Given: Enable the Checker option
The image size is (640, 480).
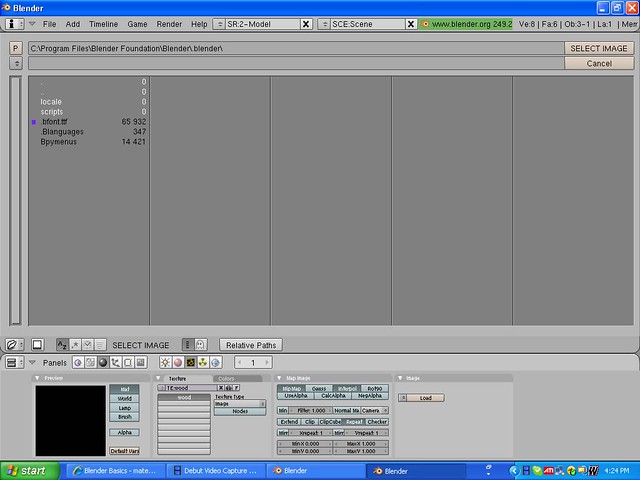Looking at the screenshot, I should (377, 422).
